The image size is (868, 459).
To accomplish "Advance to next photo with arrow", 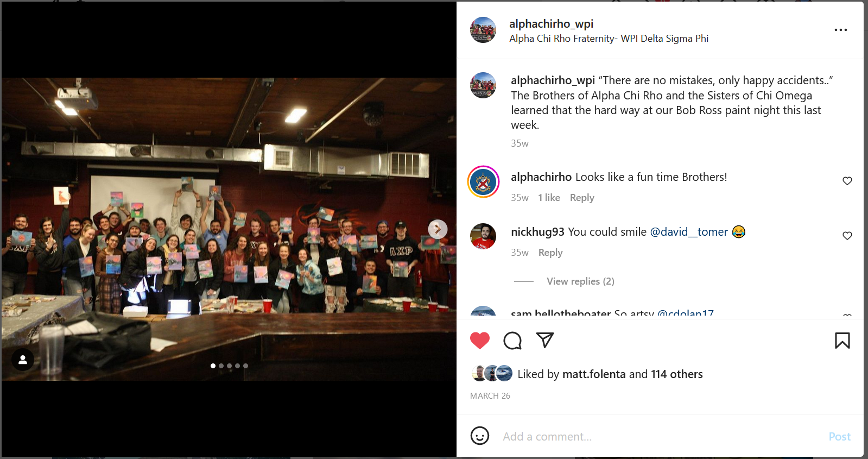I will 438,229.
